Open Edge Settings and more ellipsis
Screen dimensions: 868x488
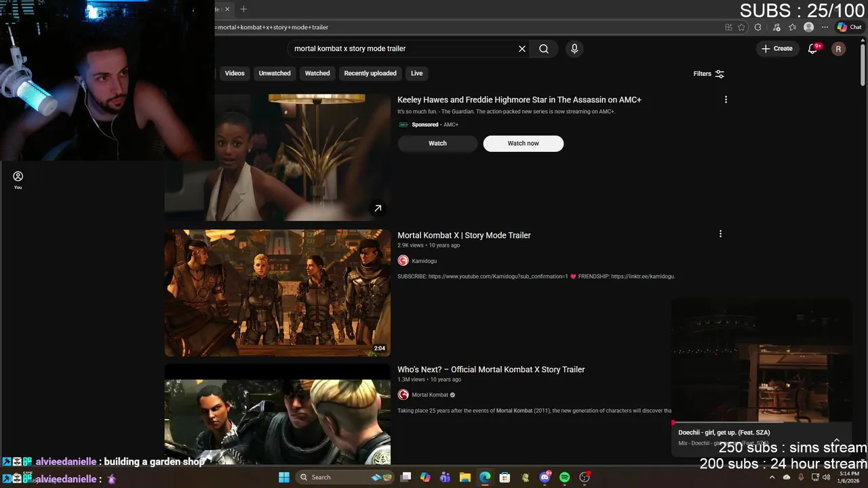click(x=825, y=27)
